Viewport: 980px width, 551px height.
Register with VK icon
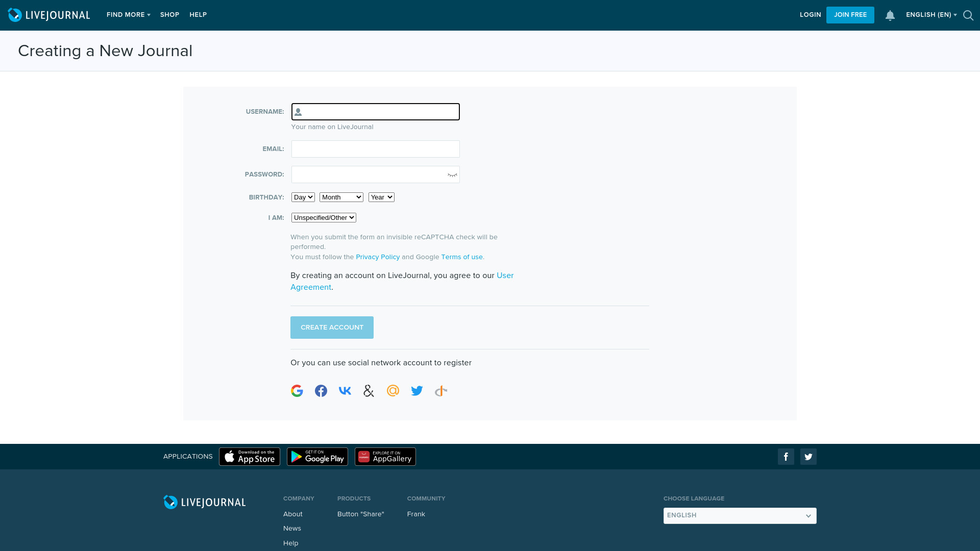tap(345, 391)
